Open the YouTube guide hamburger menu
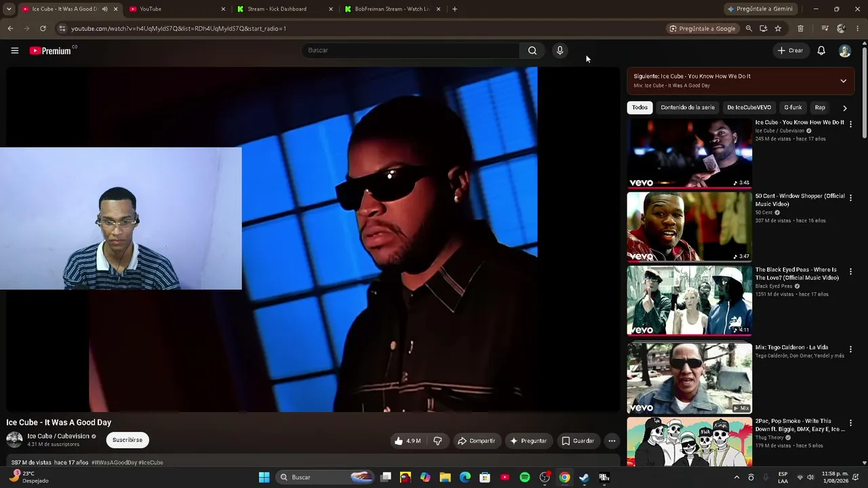868x488 pixels. [14, 50]
